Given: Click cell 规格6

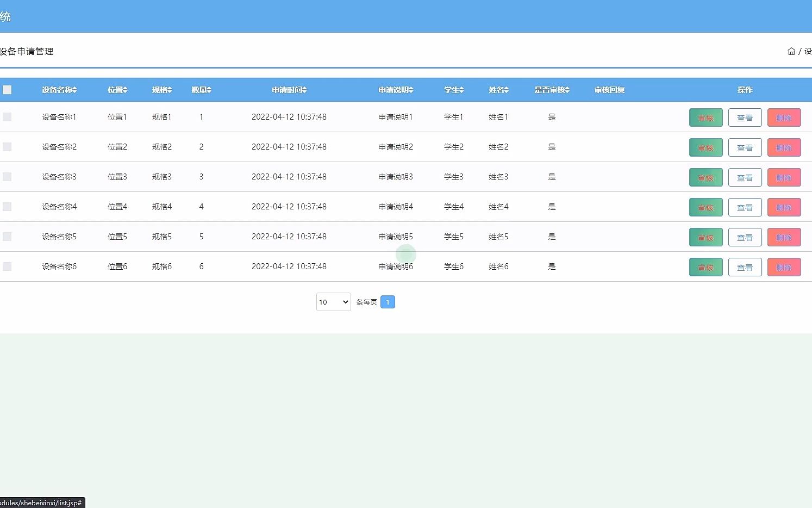Looking at the screenshot, I should coord(162,267).
